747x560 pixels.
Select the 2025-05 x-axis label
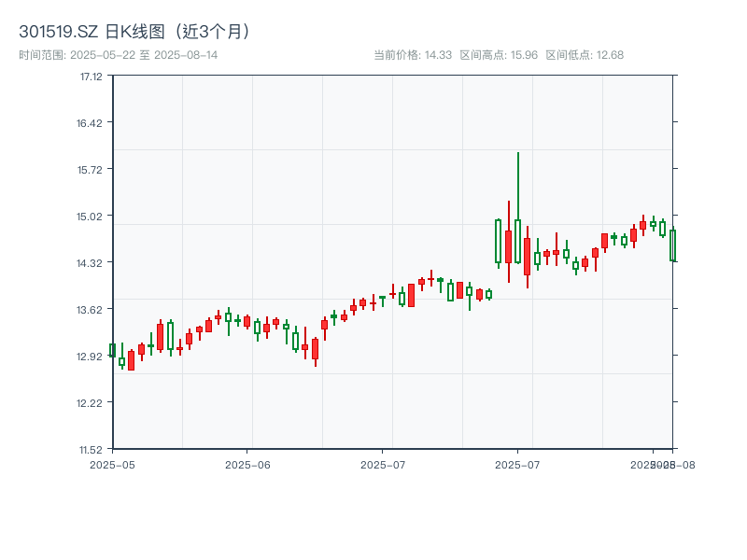110,463
